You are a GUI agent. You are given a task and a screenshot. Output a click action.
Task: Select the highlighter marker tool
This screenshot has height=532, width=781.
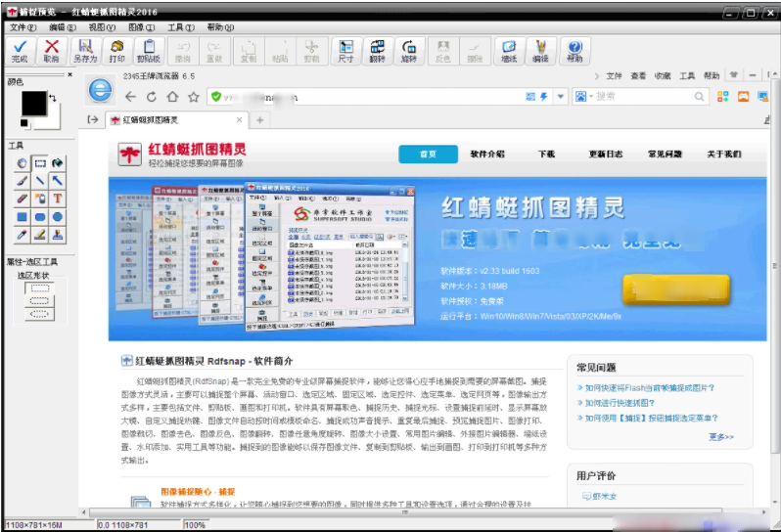[40, 235]
